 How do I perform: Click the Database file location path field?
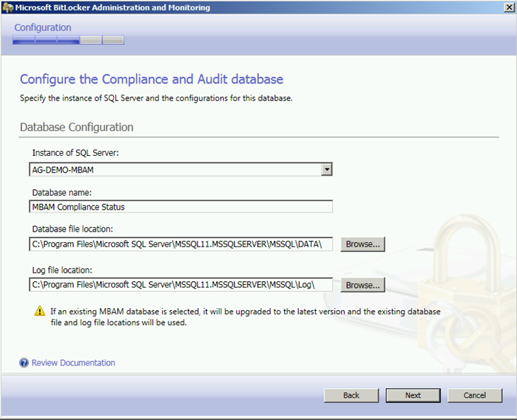(181, 244)
